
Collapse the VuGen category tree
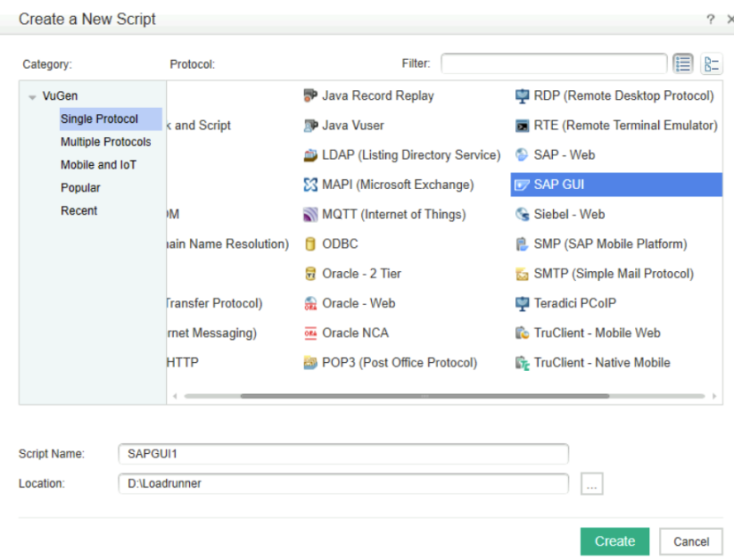33,97
